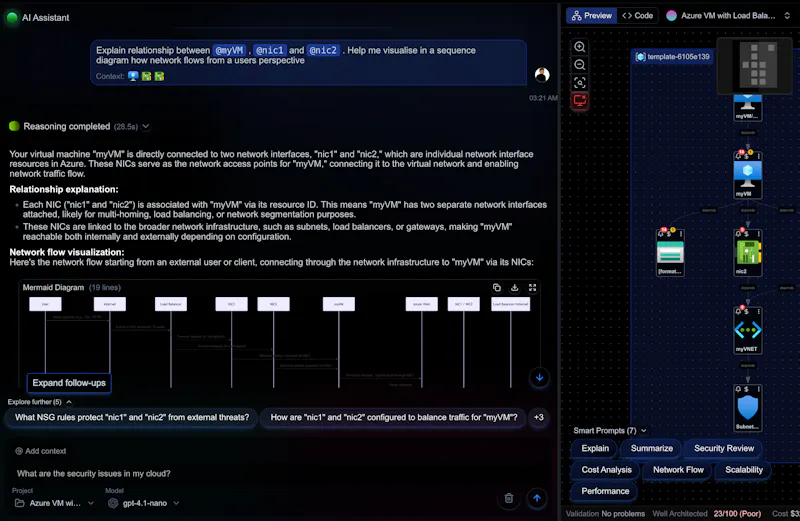Zoom in on the diagram canvas
Screen dimensions: 800x521
pos(580,47)
